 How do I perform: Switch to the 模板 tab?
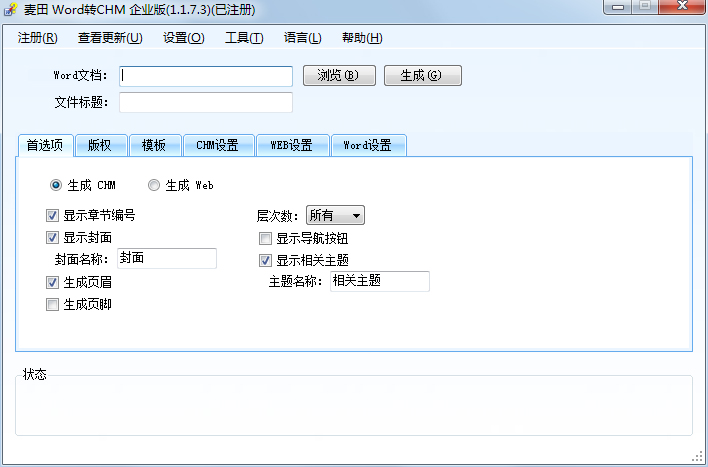coord(155,145)
